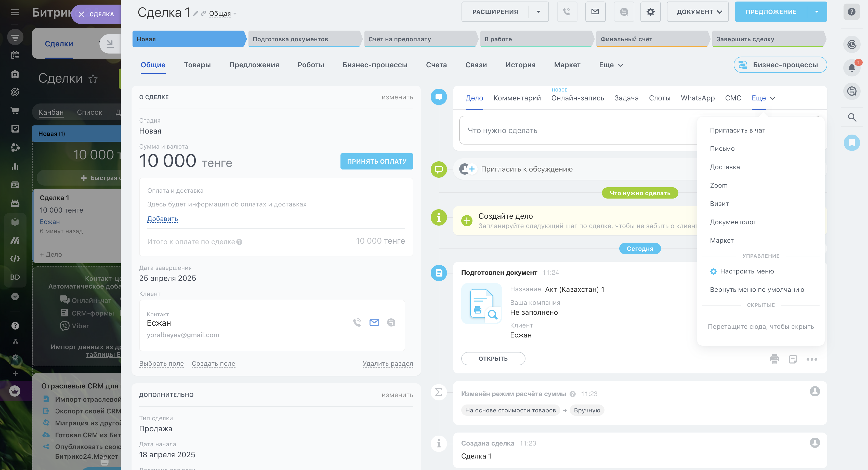The width and height of the screenshot is (868, 470).
Task: Click edit pencil next to Сделка 1 title
Action: click(195, 13)
